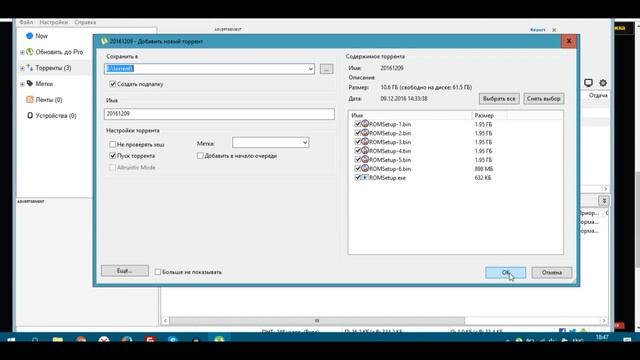Image resolution: width=640 pixels, height=360 pixels.
Task: Click the Торренты (3) sidebar icon
Action: coord(29,68)
